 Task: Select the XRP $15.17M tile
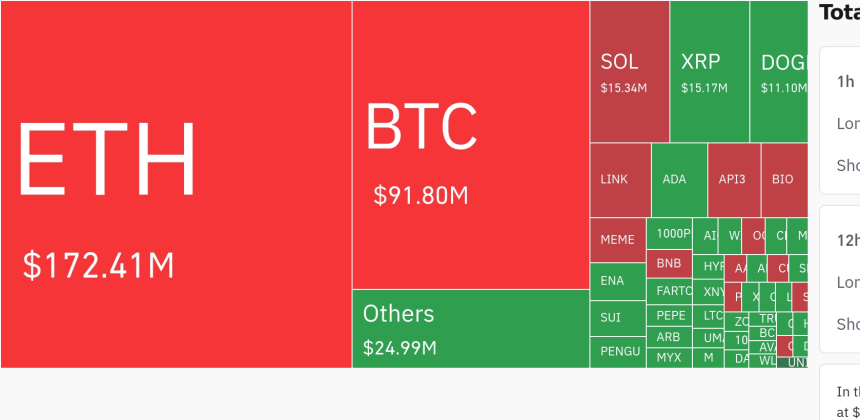click(709, 72)
